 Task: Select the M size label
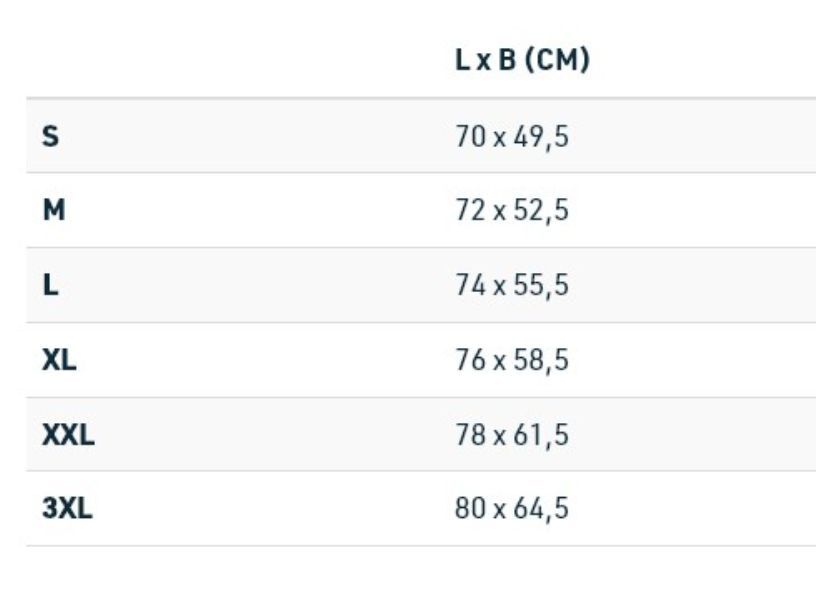54,210
